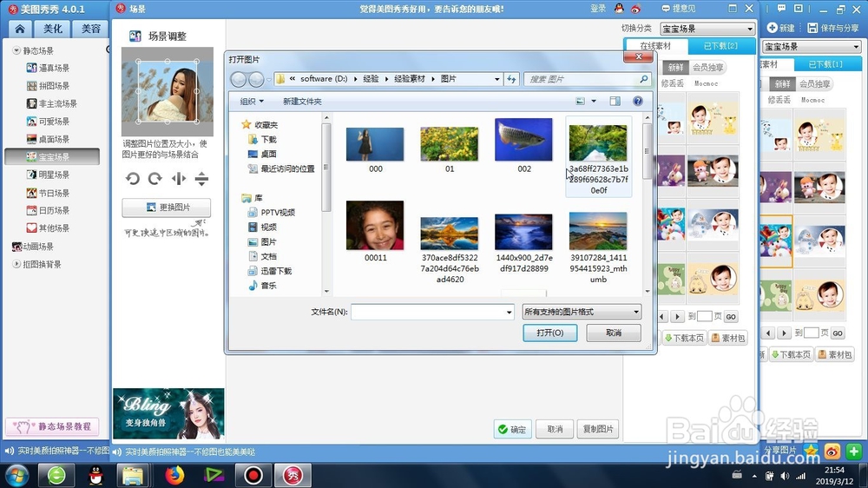This screenshot has height=488, width=868.
Task: Click 取消 in open file dialog
Action: [x=614, y=333]
